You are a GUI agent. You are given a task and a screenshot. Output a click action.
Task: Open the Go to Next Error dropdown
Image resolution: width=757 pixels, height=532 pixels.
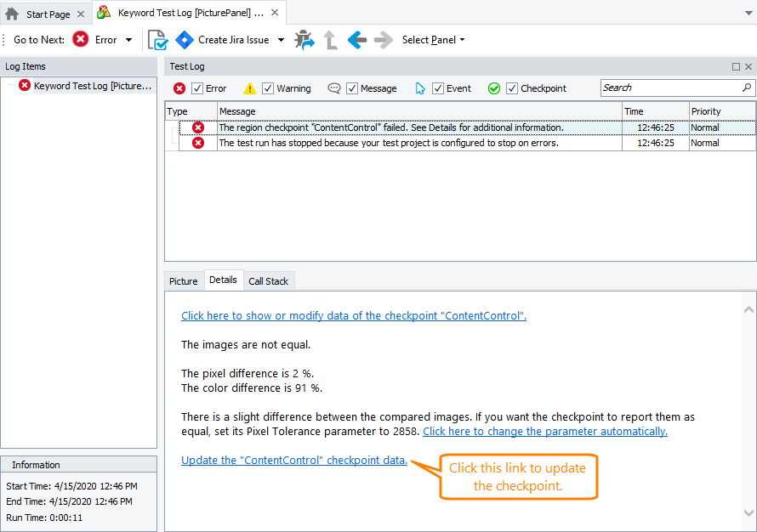point(128,39)
